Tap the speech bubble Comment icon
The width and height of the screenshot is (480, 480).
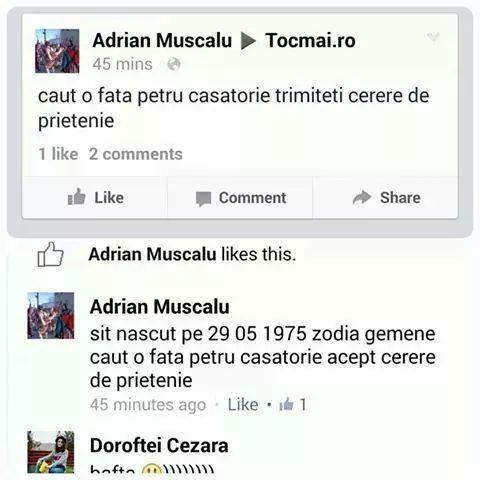pyautogui.click(x=203, y=199)
